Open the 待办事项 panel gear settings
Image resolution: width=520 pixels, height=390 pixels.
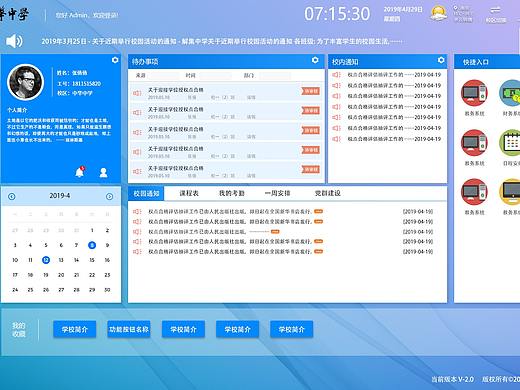click(x=315, y=60)
